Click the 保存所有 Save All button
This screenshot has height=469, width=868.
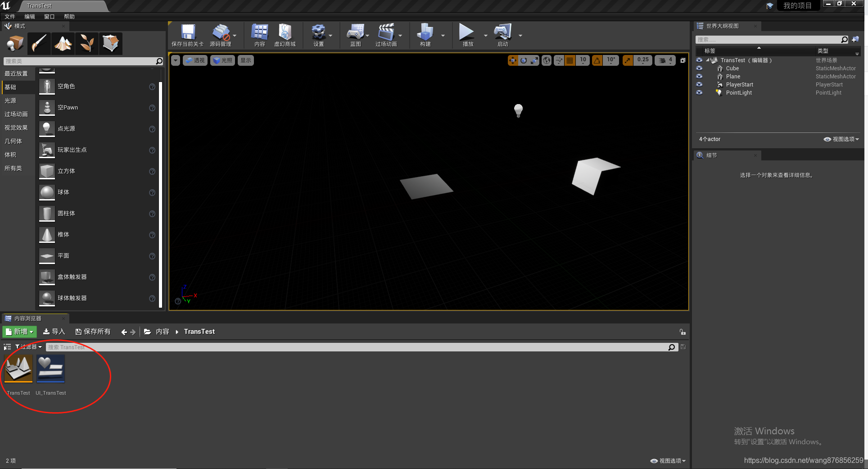(93, 332)
